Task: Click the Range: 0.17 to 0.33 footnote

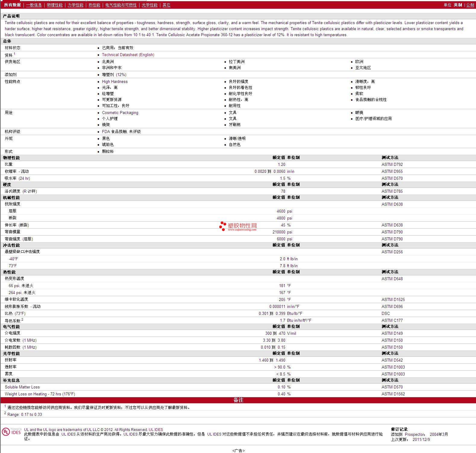Action: point(25,414)
